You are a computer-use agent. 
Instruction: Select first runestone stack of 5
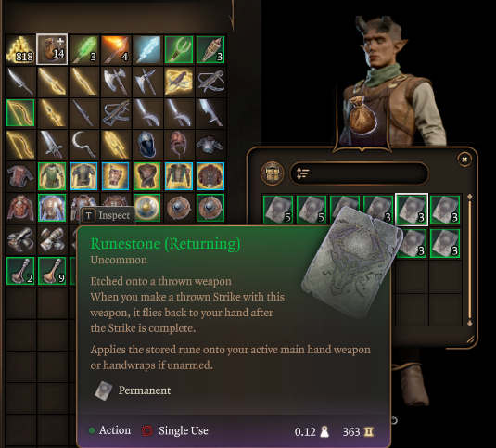[x=278, y=210]
